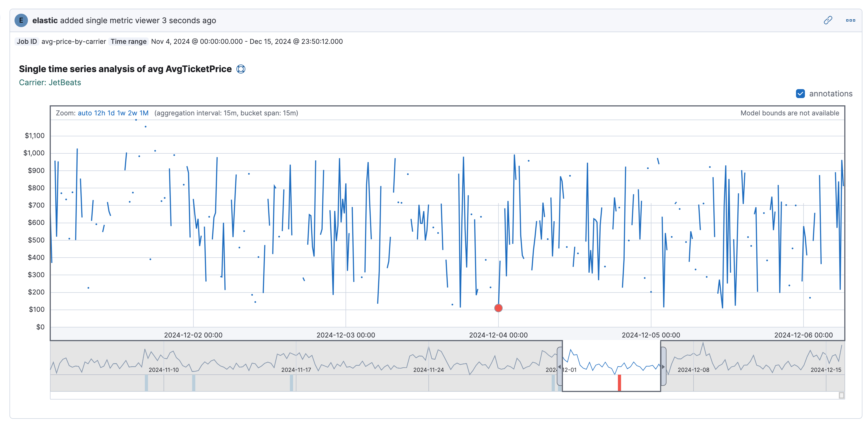
Task: Open the help icon beside AvgTicketPrice title
Action: tap(241, 69)
